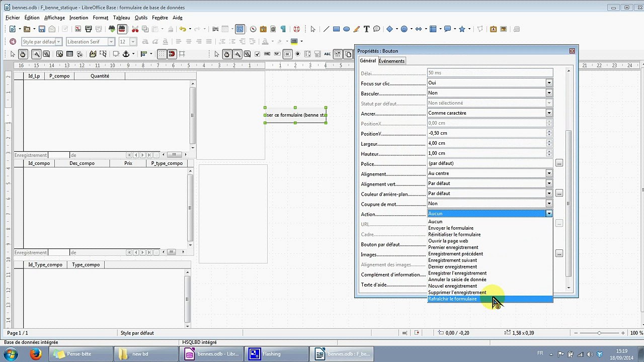Click the New document icon
Screen dimensions: 644x362
click(x=13, y=29)
